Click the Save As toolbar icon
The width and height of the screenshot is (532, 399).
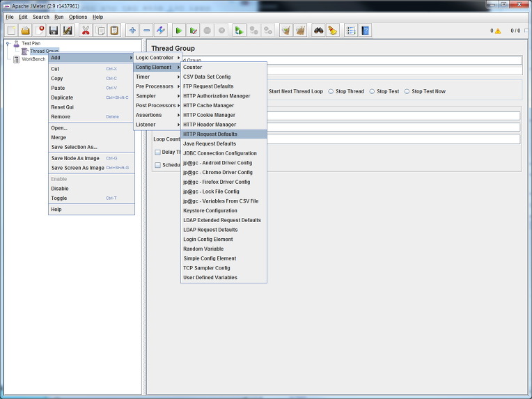68,31
